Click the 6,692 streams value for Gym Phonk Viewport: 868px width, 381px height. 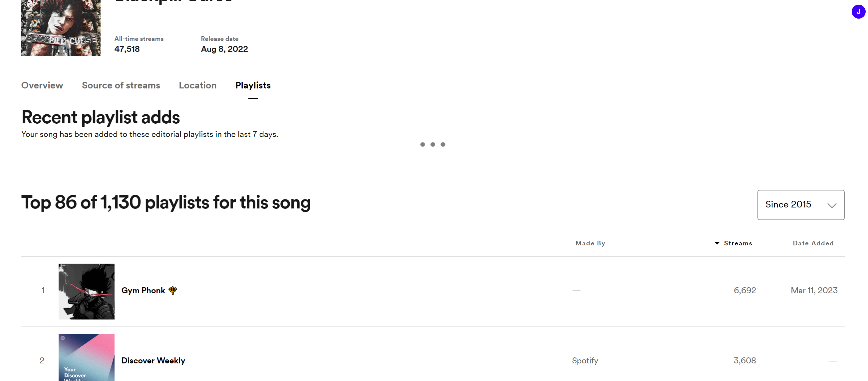(745, 291)
